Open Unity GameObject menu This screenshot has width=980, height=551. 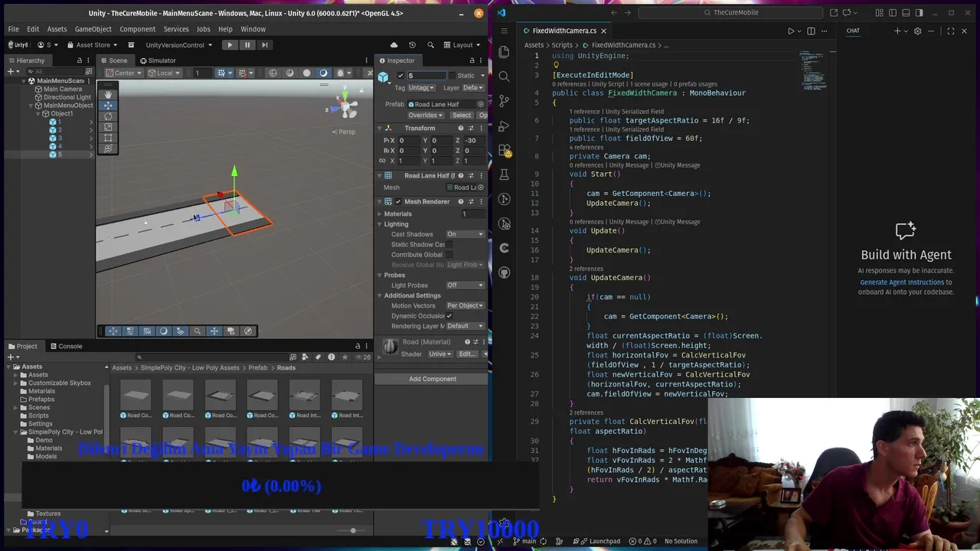(x=93, y=29)
